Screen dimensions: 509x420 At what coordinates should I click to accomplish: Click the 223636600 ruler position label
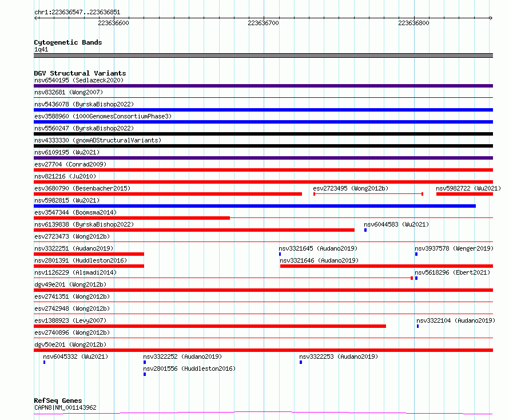113,23
